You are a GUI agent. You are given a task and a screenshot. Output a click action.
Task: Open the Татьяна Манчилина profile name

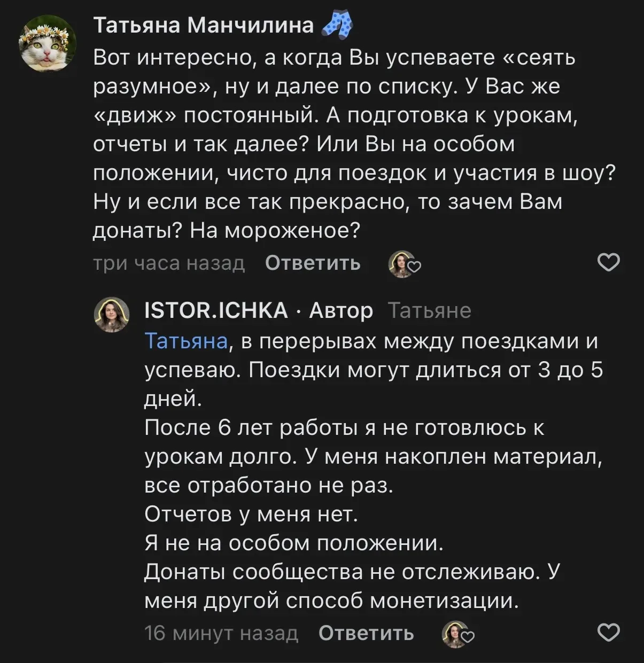(204, 25)
